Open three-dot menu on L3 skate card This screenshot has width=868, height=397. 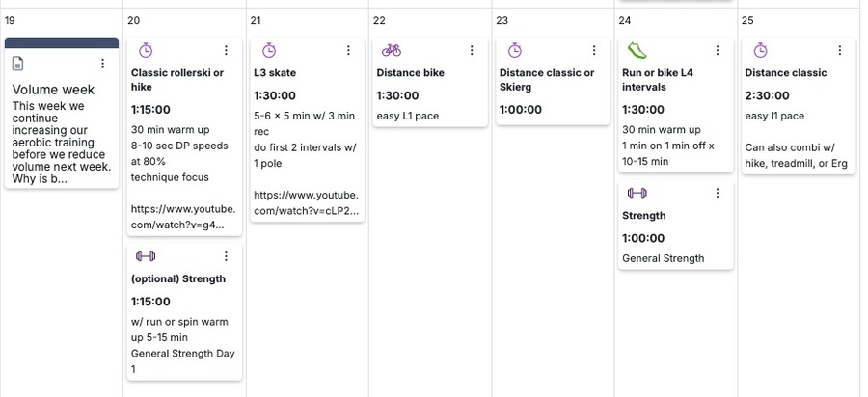click(x=349, y=50)
